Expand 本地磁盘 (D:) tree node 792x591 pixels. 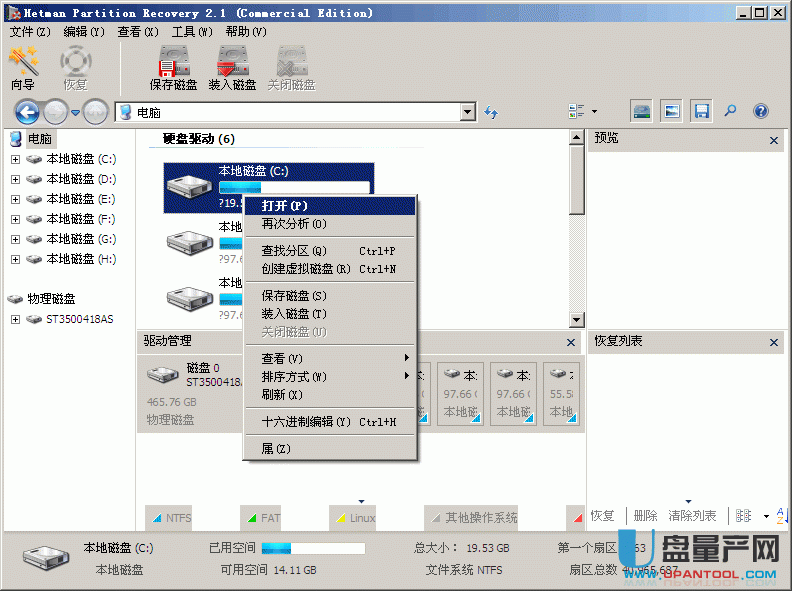point(16,179)
